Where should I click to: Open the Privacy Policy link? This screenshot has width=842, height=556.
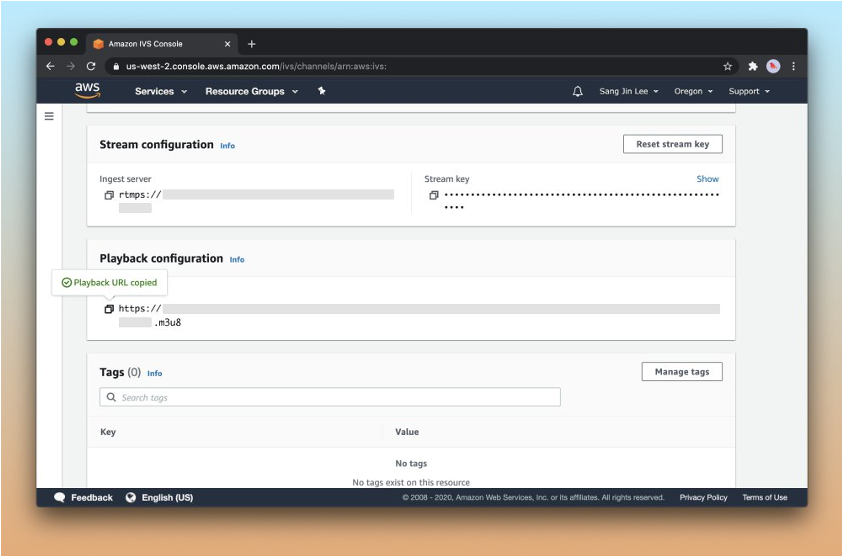703,497
